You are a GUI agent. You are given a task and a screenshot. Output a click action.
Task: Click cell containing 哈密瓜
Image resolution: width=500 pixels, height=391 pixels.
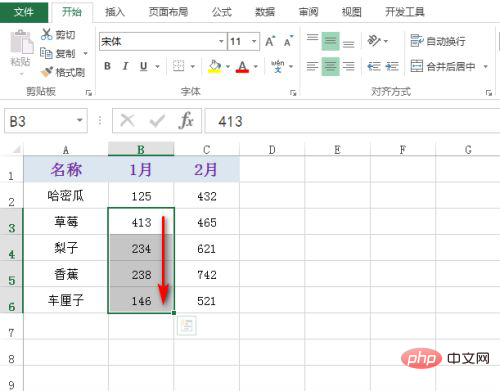66,196
